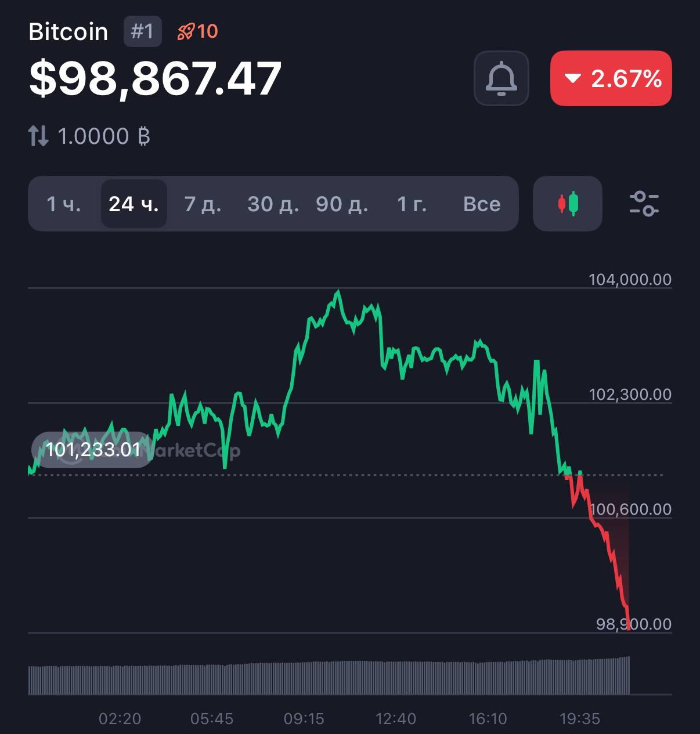Tap the 1.0000 ₿ conversion amount
700x734 pixels.
pos(104,136)
